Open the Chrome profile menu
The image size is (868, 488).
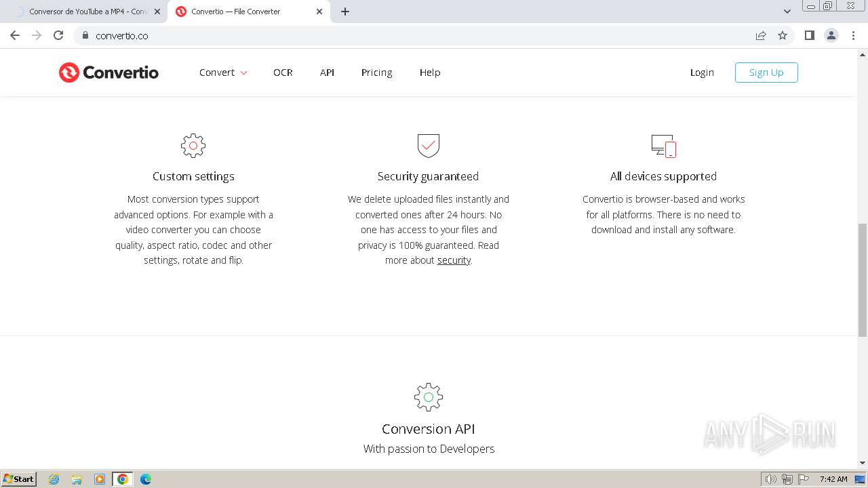[x=831, y=35]
